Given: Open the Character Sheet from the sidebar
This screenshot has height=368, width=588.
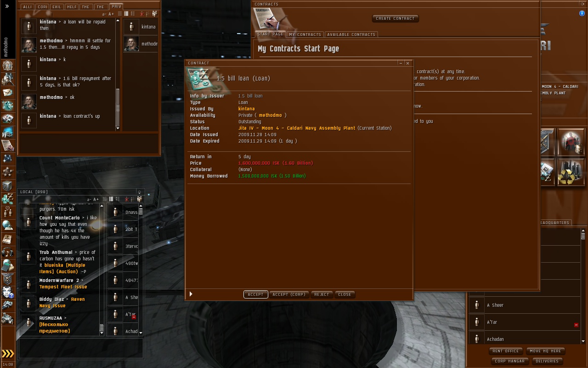Looking at the screenshot, I should click(7, 65).
